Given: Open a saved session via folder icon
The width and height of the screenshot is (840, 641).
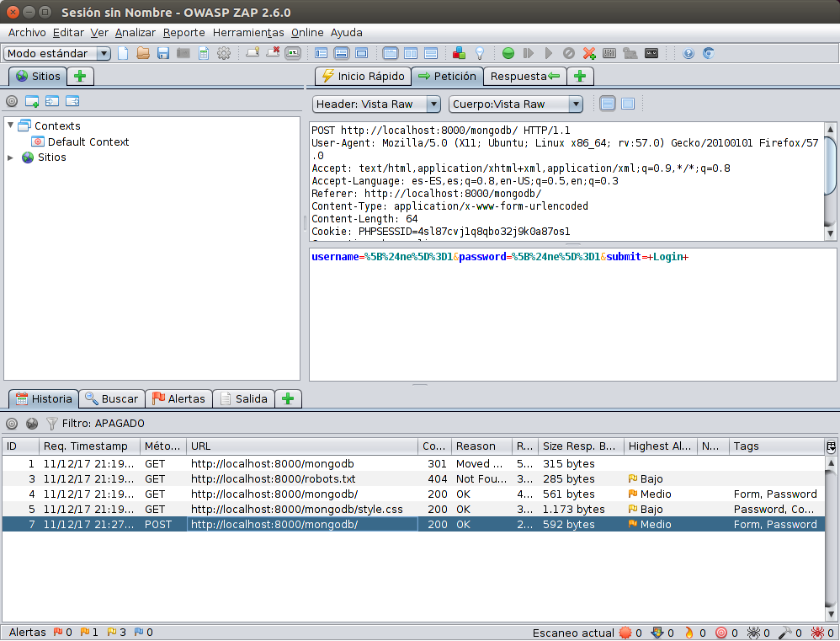Looking at the screenshot, I should click(x=143, y=53).
